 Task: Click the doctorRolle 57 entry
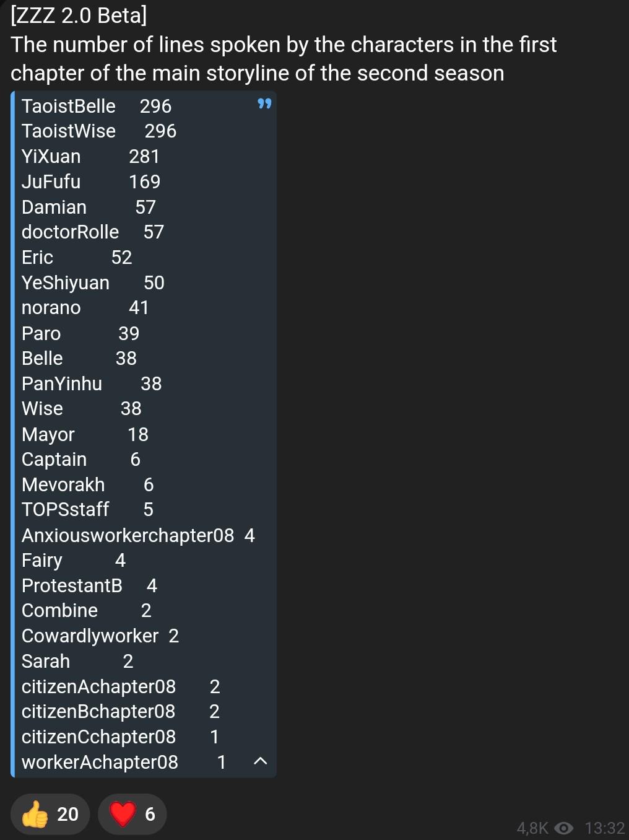click(93, 232)
